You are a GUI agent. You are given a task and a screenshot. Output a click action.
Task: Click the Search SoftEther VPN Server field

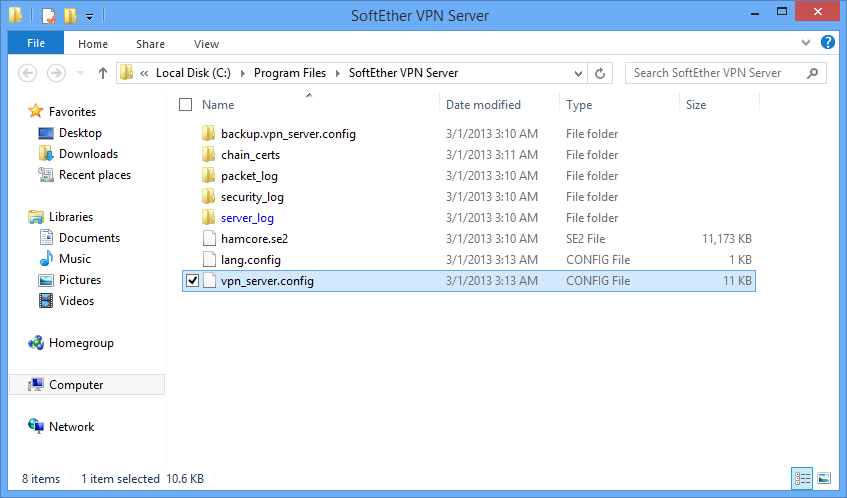725,73
